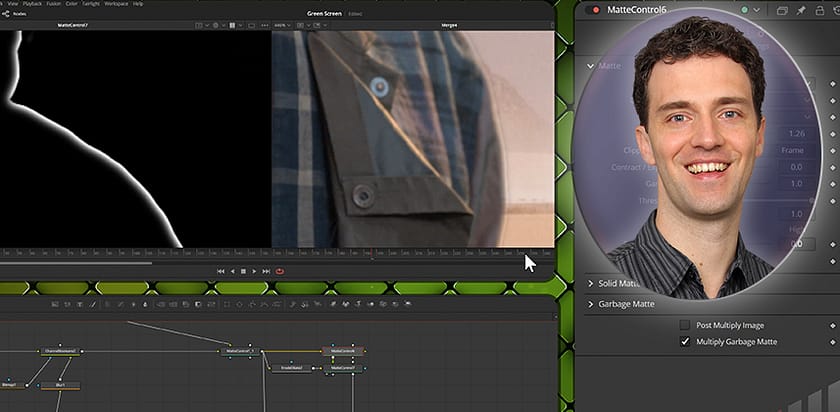840x412 pixels.
Task: Open the Help menu
Action: click(138, 3)
